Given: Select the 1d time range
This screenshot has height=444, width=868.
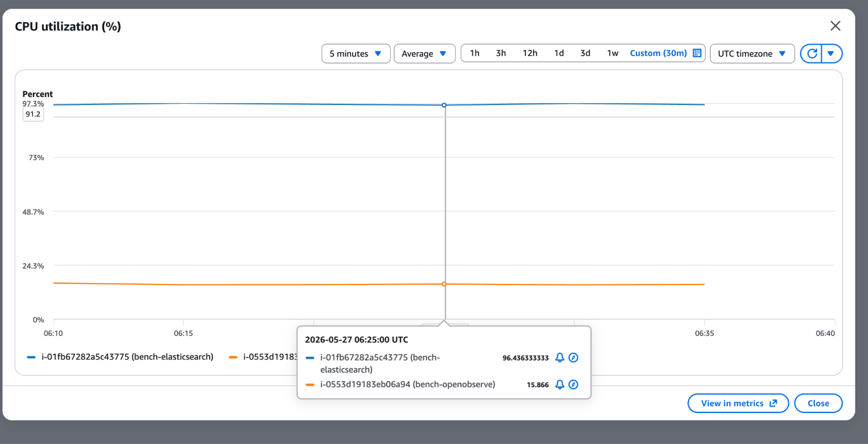Looking at the screenshot, I should [x=559, y=53].
